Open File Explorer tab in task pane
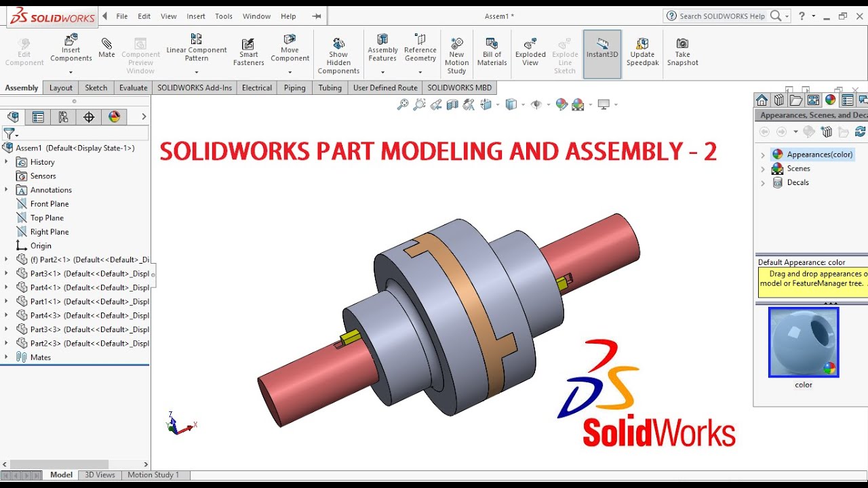The width and height of the screenshot is (868, 488). (796, 100)
